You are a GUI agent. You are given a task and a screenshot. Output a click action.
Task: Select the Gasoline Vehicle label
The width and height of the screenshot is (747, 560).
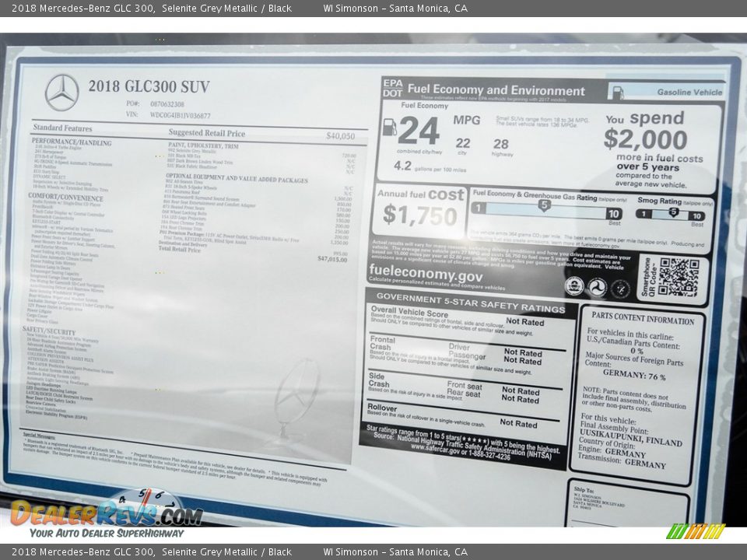[x=689, y=92]
